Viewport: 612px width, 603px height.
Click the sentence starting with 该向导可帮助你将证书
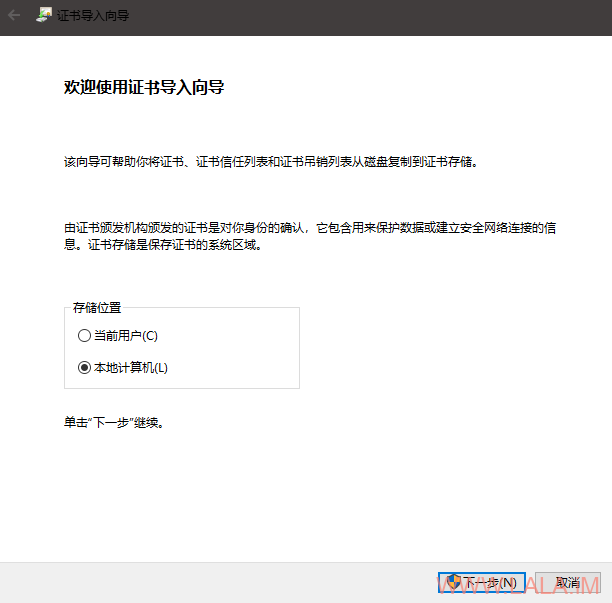pyautogui.click(x=271, y=162)
